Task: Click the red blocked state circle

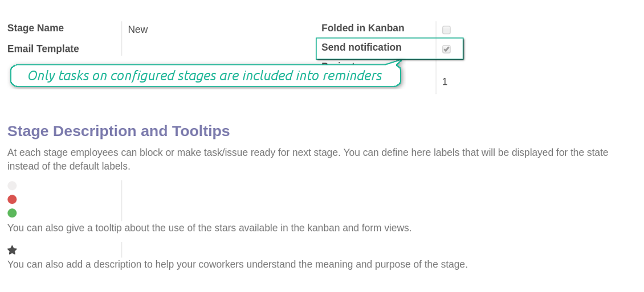Action: click(12, 199)
